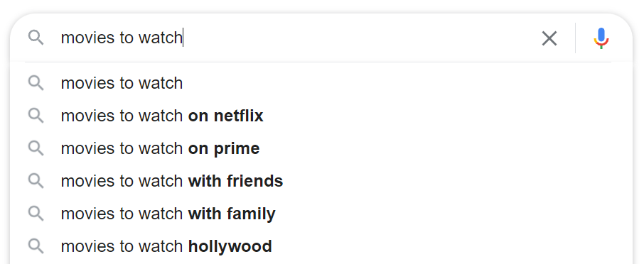The width and height of the screenshot is (644, 264).
Task: Choose "movies to watch with family" suggestion
Action: [x=321, y=214]
